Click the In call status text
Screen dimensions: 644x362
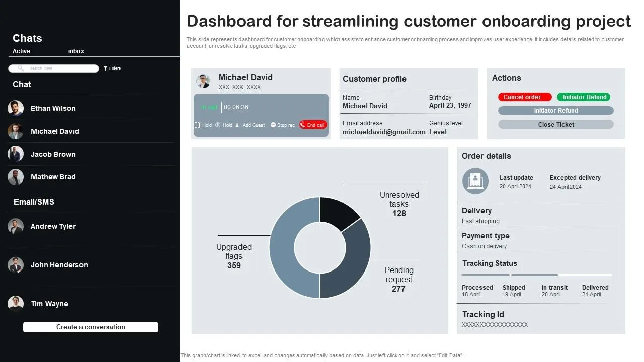(x=209, y=107)
